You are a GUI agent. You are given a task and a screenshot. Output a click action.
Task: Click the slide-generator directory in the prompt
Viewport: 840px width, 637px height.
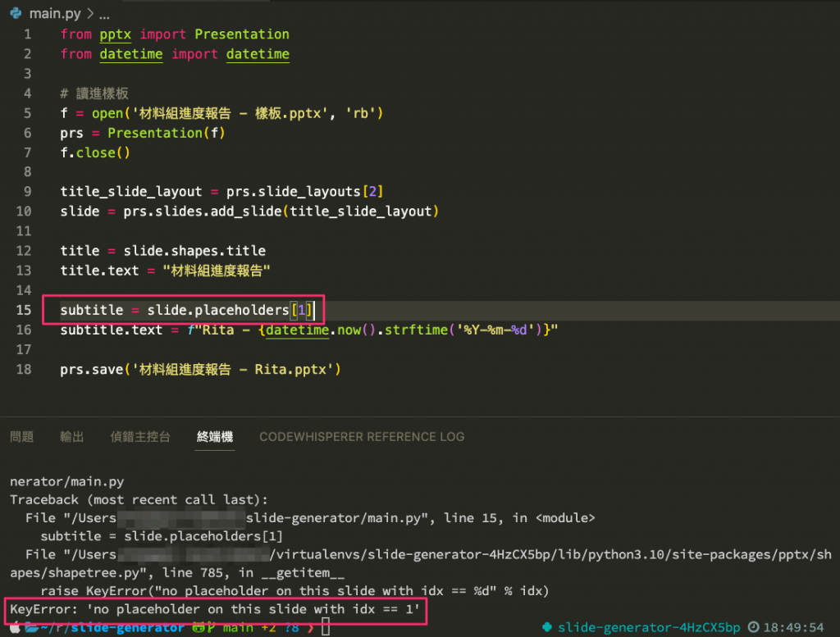pos(127,627)
